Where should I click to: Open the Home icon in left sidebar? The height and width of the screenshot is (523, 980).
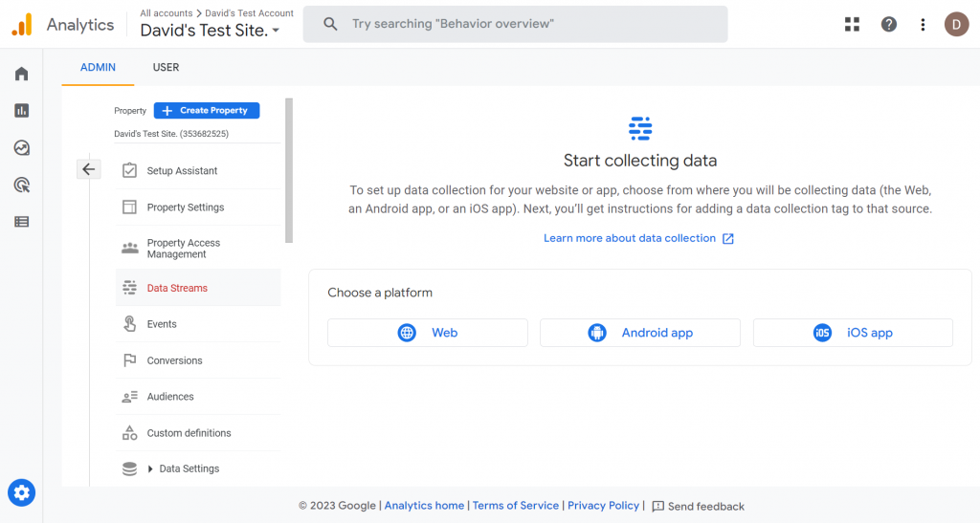21,74
